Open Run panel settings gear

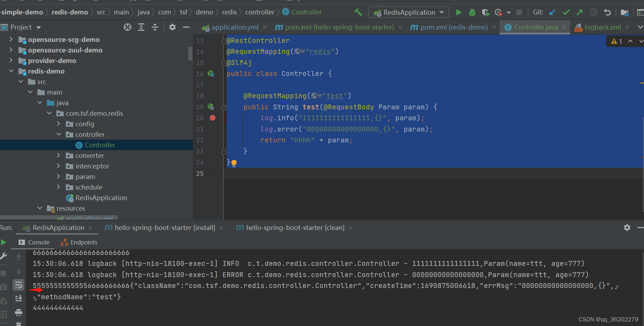pos(627,228)
